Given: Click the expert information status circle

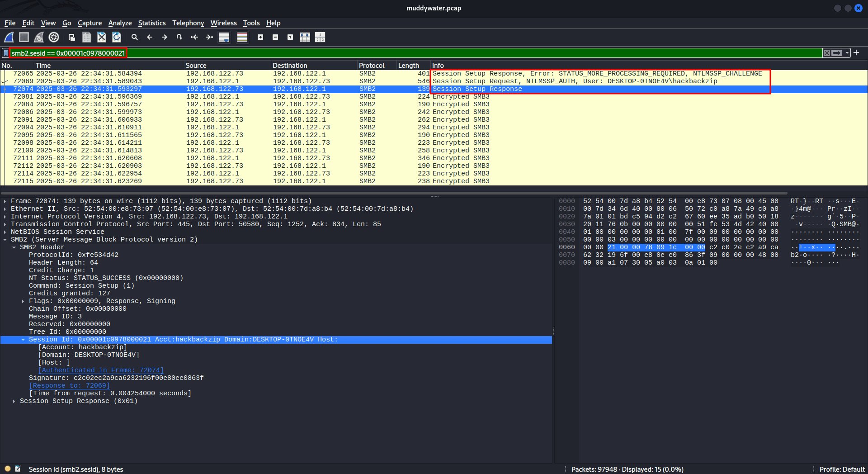Looking at the screenshot, I should [8, 469].
